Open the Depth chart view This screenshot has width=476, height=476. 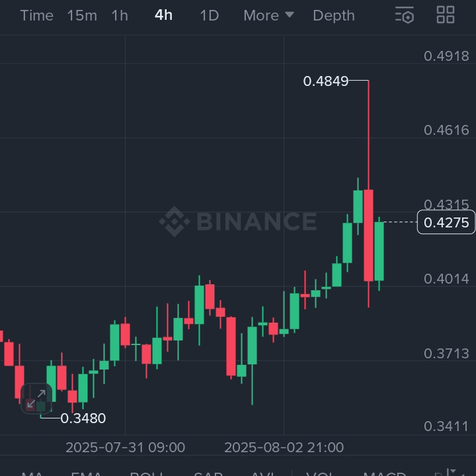point(333,15)
